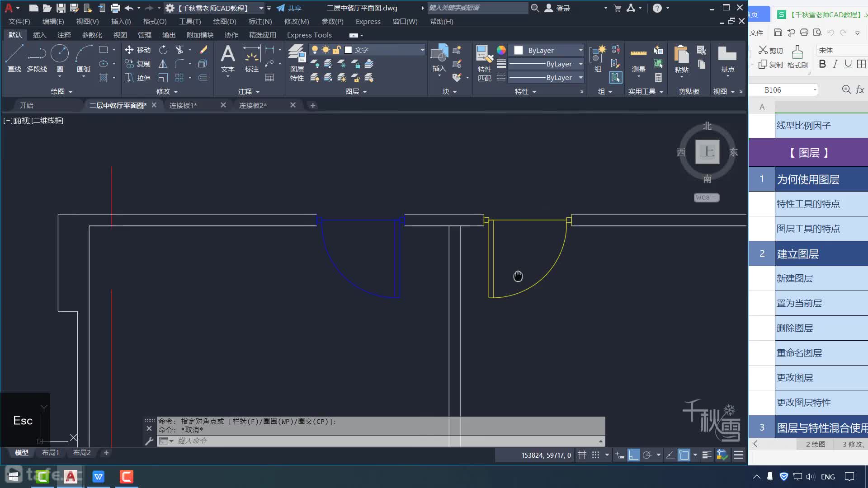Click the Table tool in annotation panel
This screenshot has height=488, width=868.
coord(269,78)
